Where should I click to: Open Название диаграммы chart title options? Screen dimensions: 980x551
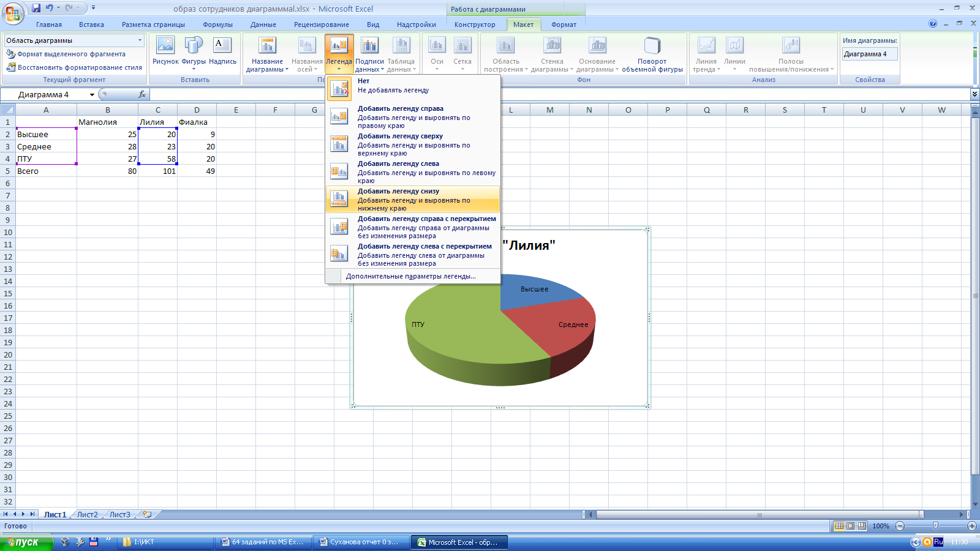[x=267, y=54]
